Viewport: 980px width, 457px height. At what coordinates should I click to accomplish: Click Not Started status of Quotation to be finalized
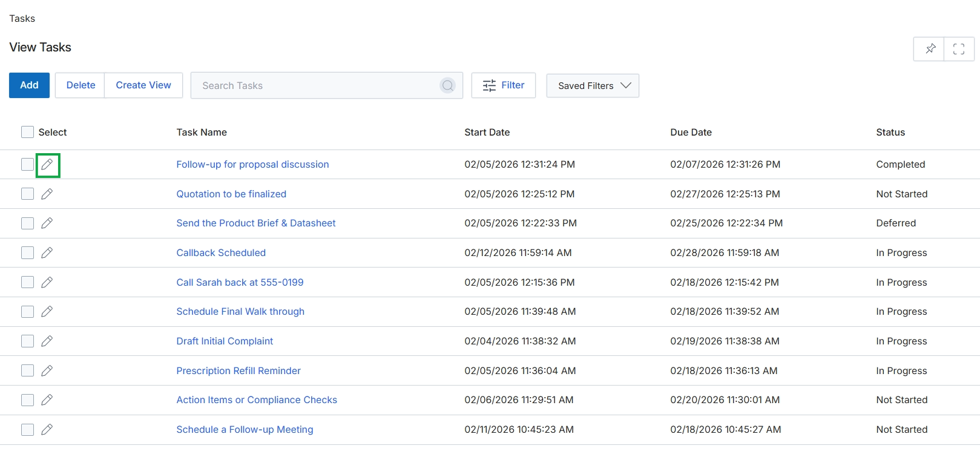[x=902, y=194]
